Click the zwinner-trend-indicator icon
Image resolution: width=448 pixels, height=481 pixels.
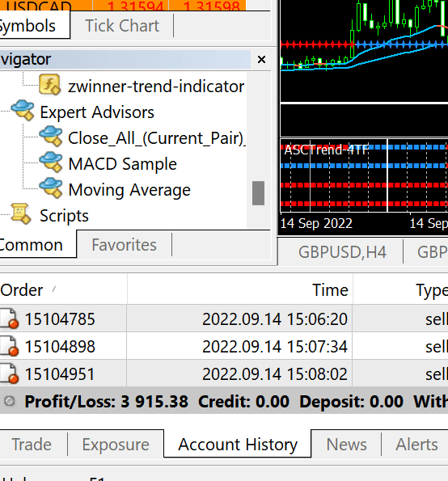pyautogui.click(x=49, y=84)
